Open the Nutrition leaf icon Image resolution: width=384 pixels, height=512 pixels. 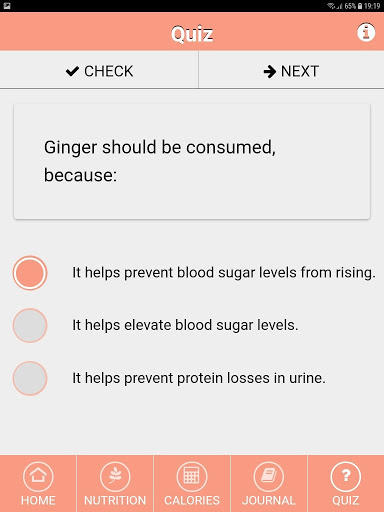click(x=115, y=477)
